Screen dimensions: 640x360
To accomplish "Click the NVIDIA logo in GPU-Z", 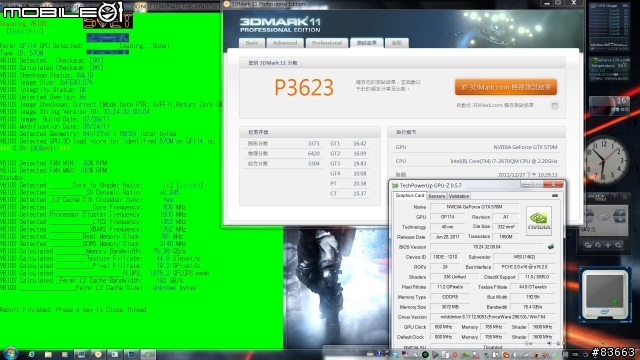I will click(x=539, y=221).
